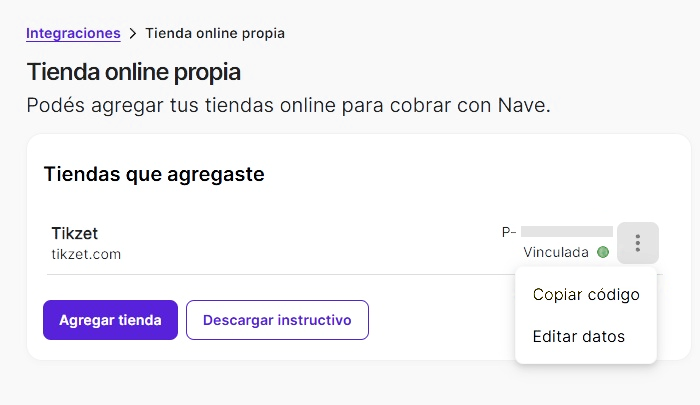Click the green linked status dot

(603, 252)
